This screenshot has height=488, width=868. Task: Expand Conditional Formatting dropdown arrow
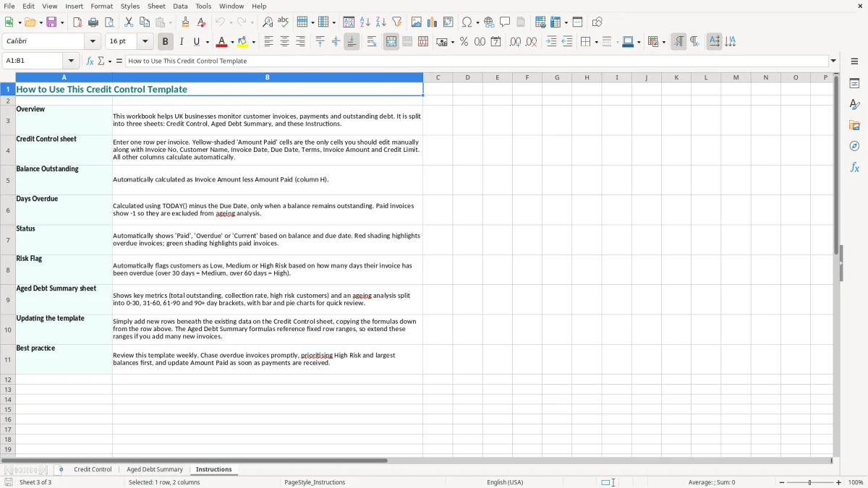click(663, 42)
